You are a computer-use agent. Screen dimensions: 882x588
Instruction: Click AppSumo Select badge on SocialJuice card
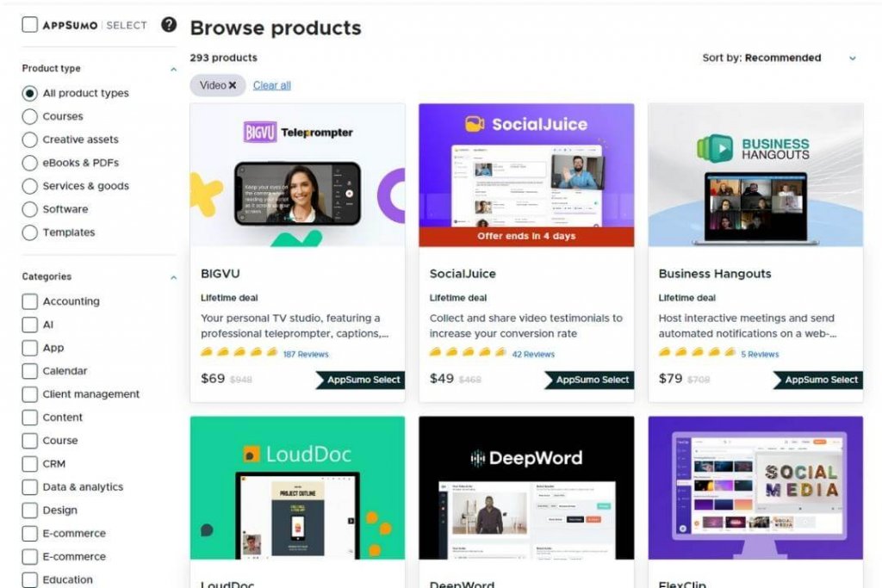tap(589, 380)
